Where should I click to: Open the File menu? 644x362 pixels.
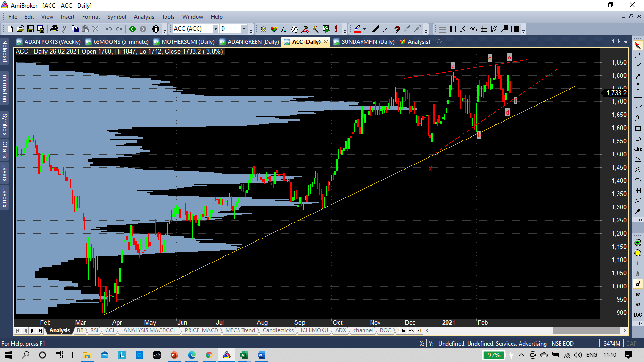click(x=13, y=16)
